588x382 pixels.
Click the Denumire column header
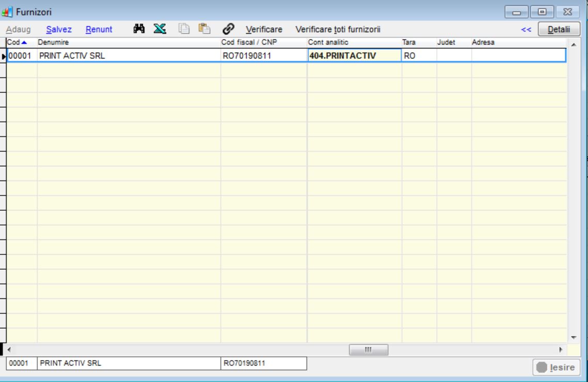(x=129, y=42)
